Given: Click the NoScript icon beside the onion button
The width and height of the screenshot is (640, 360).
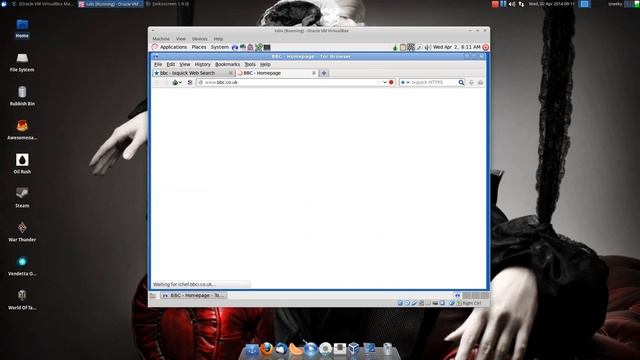Looking at the screenshot, I should point(190,82).
